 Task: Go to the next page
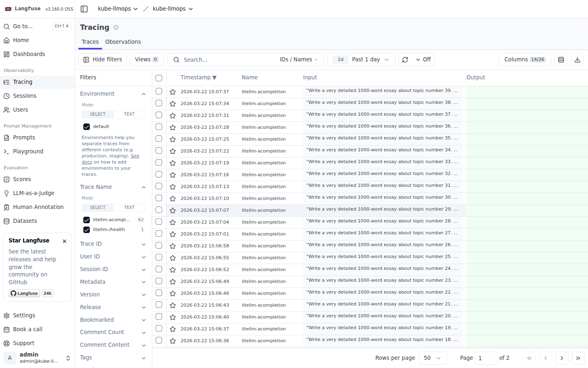[562, 358]
